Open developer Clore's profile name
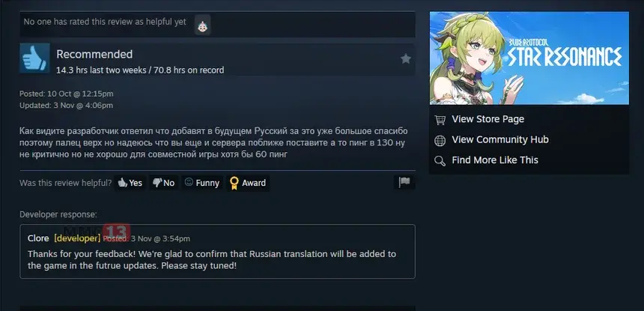The width and height of the screenshot is (644, 311). [x=38, y=238]
